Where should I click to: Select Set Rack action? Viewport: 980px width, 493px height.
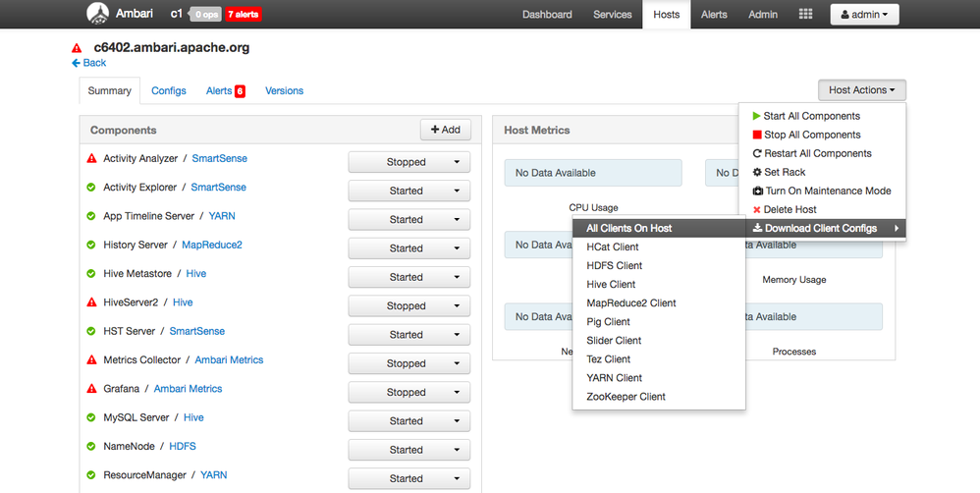tap(822, 173)
